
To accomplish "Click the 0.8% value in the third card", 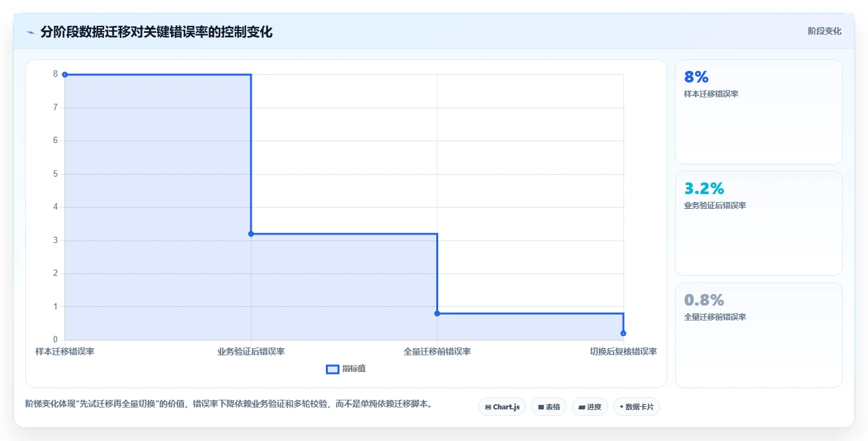I will tap(704, 300).
